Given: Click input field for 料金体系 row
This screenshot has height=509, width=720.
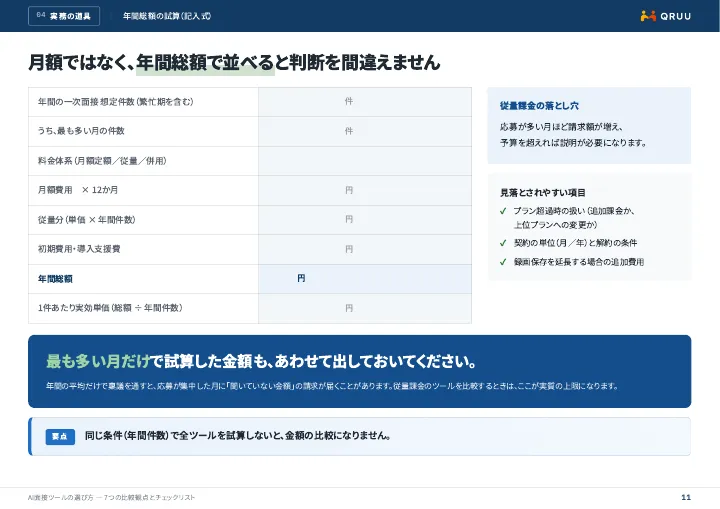Looking at the screenshot, I should click(x=365, y=161).
